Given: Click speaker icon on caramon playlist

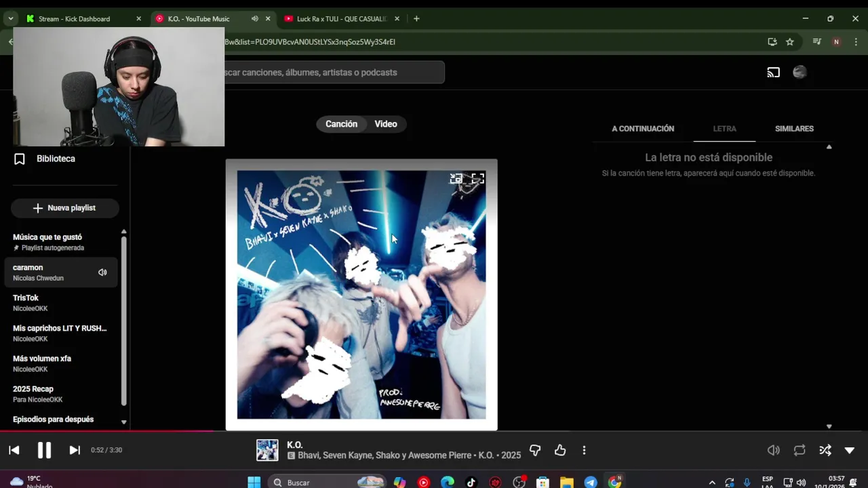Looking at the screenshot, I should click(x=102, y=272).
